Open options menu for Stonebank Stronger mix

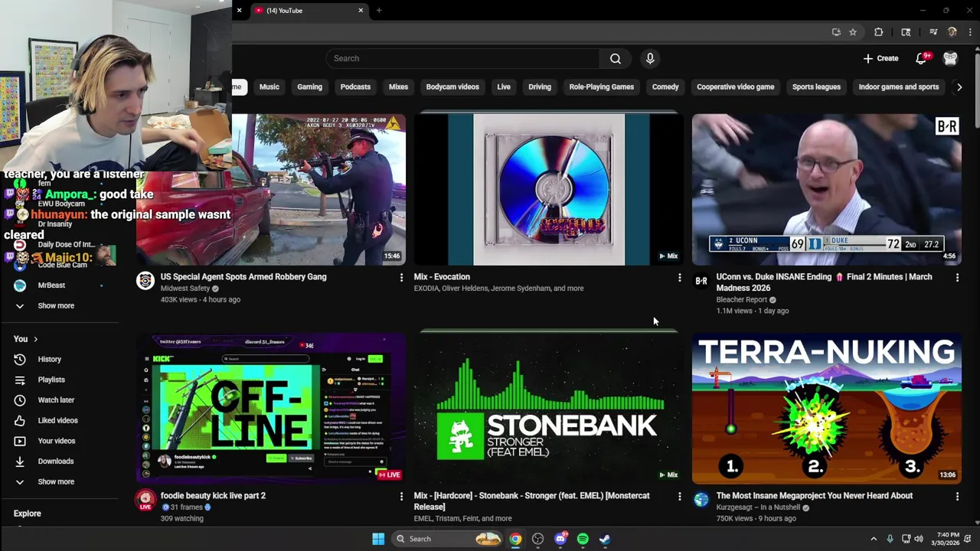(x=679, y=497)
